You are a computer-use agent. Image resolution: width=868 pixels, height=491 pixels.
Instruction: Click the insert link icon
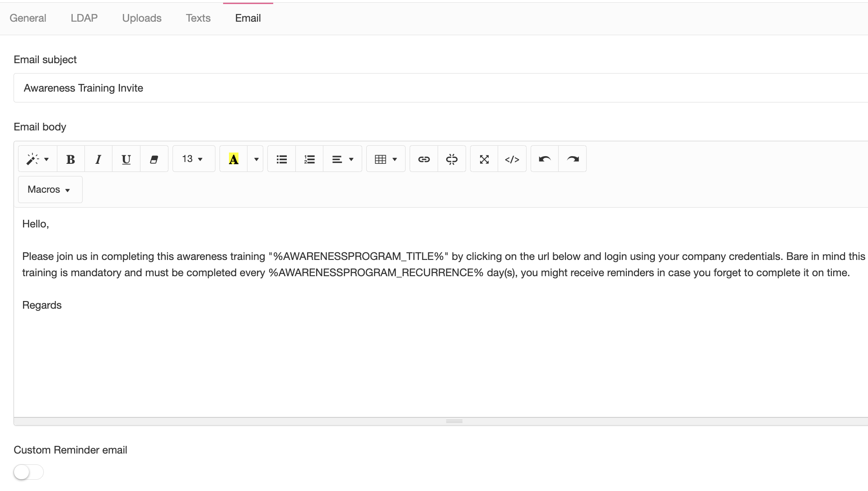coord(424,159)
